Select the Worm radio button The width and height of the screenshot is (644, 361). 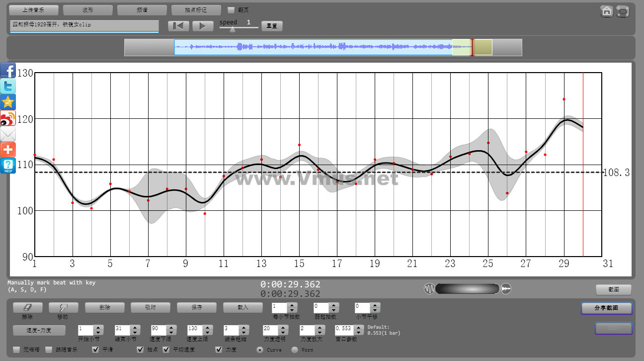tap(295, 350)
